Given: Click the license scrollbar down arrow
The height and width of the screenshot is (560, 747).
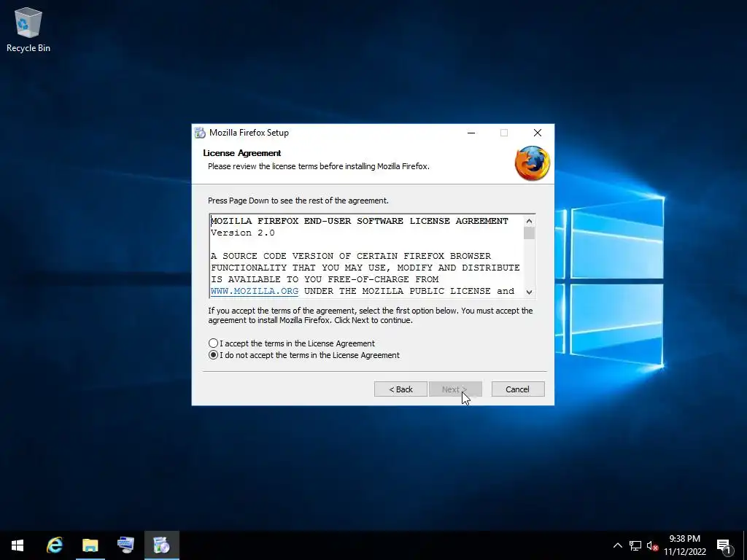Looking at the screenshot, I should tap(529, 292).
